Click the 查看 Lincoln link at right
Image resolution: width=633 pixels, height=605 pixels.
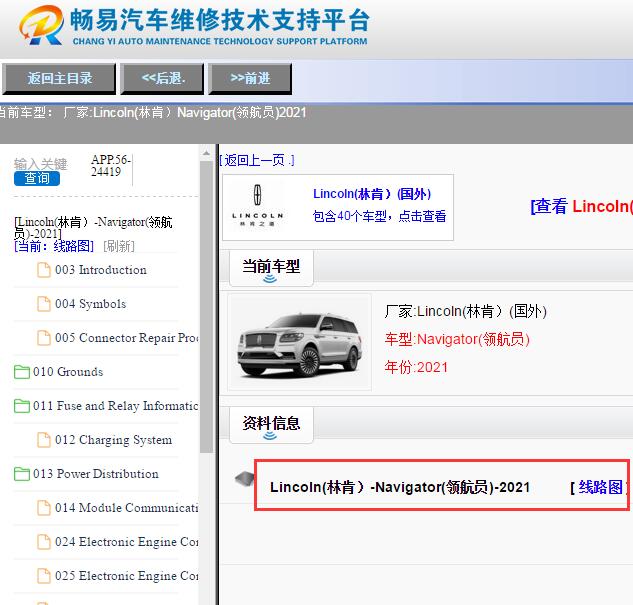pos(581,206)
